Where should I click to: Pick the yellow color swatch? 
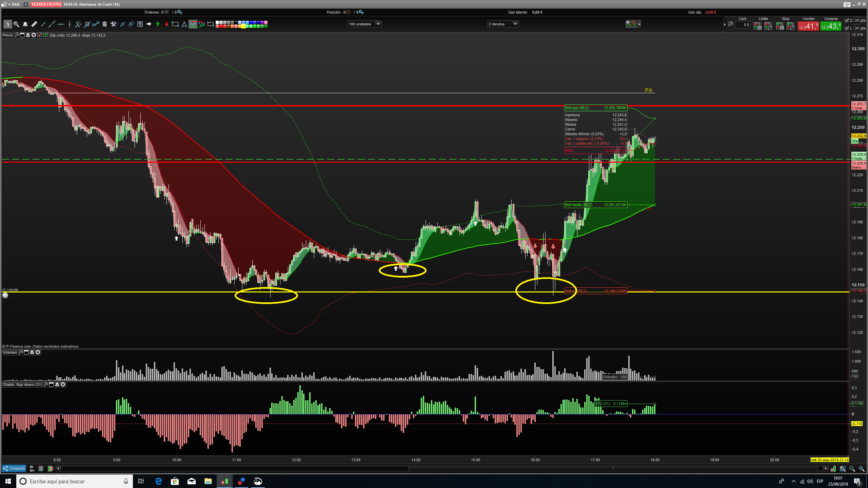243,26
